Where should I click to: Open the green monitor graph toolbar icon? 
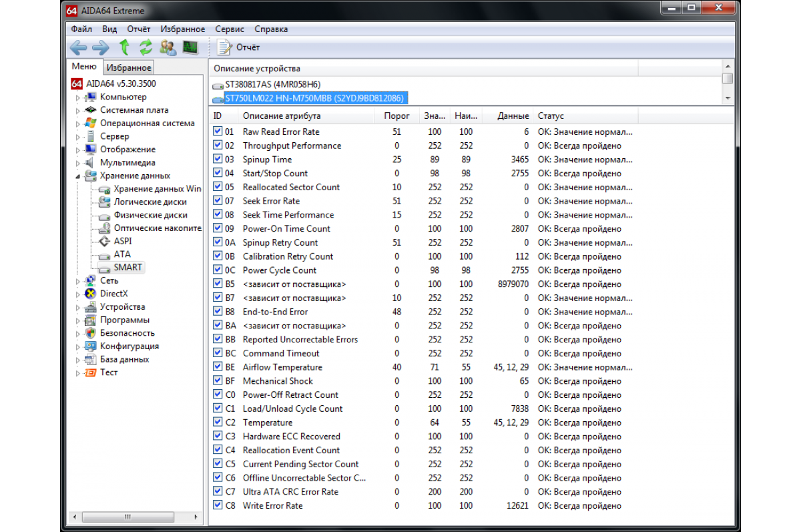(x=190, y=47)
